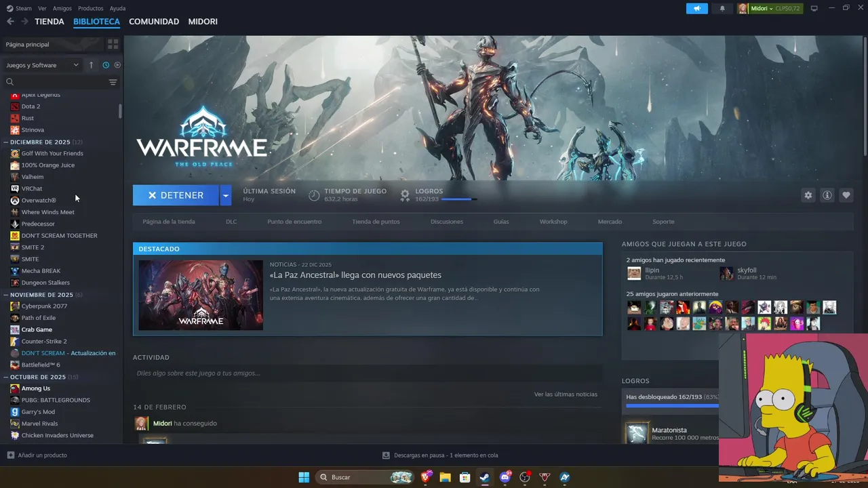Click the play time clock icon
This screenshot has width=868, height=488.
click(314, 195)
